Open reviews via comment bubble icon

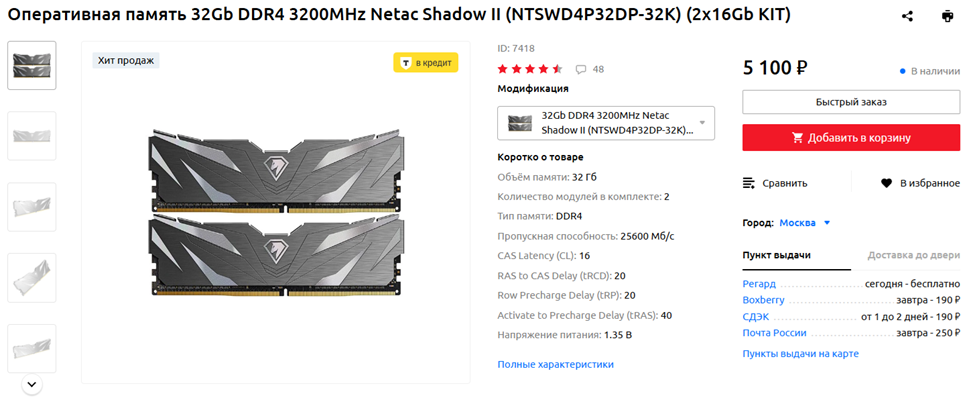point(582,69)
